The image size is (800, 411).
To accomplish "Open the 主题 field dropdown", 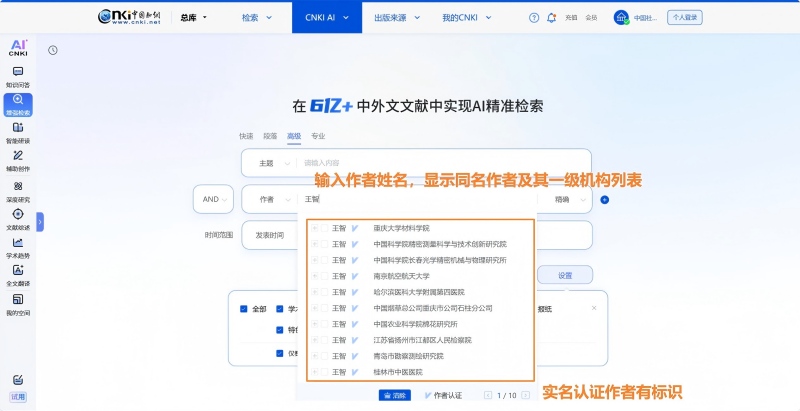I will pyautogui.click(x=271, y=163).
